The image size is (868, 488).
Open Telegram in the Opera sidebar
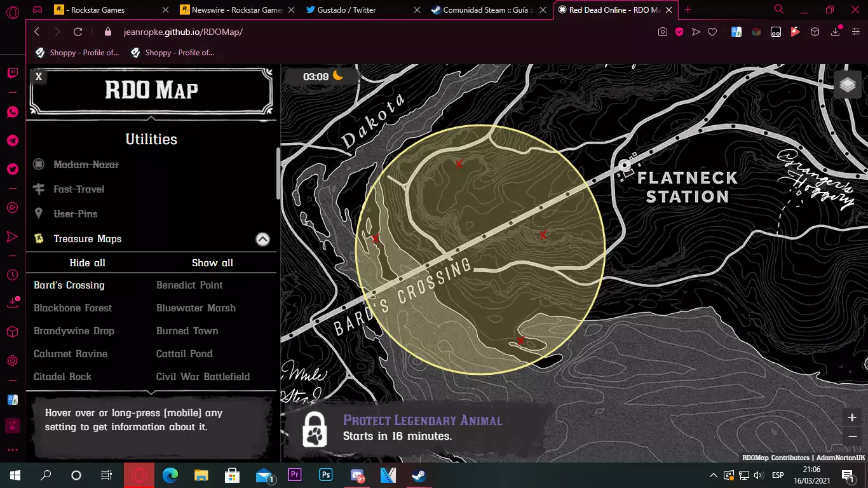[x=12, y=140]
